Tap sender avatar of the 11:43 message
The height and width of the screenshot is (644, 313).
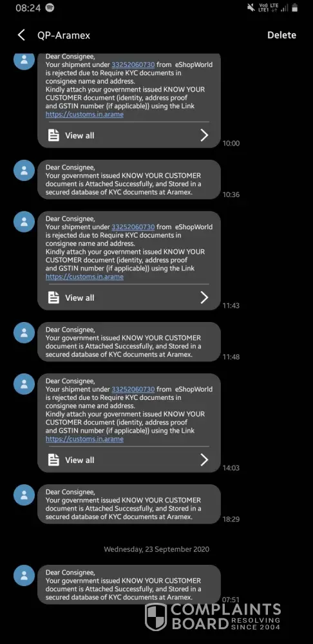[x=24, y=222]
